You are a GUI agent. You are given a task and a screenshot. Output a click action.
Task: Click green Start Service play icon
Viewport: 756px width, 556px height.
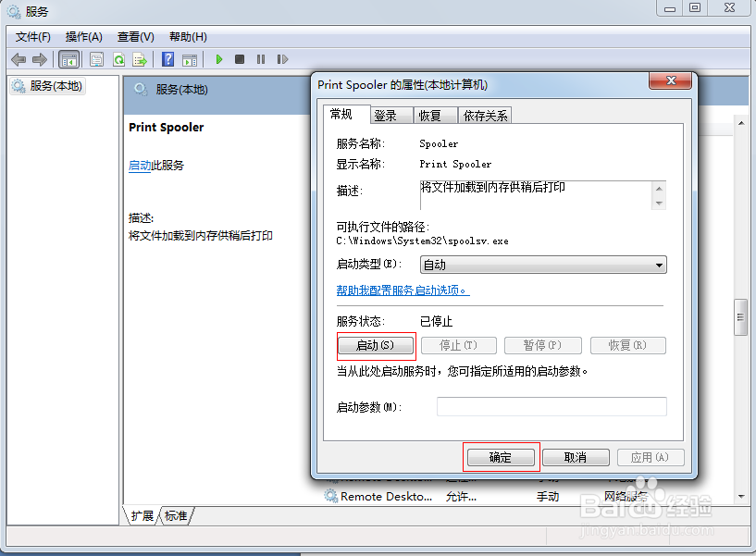(219, 59)
